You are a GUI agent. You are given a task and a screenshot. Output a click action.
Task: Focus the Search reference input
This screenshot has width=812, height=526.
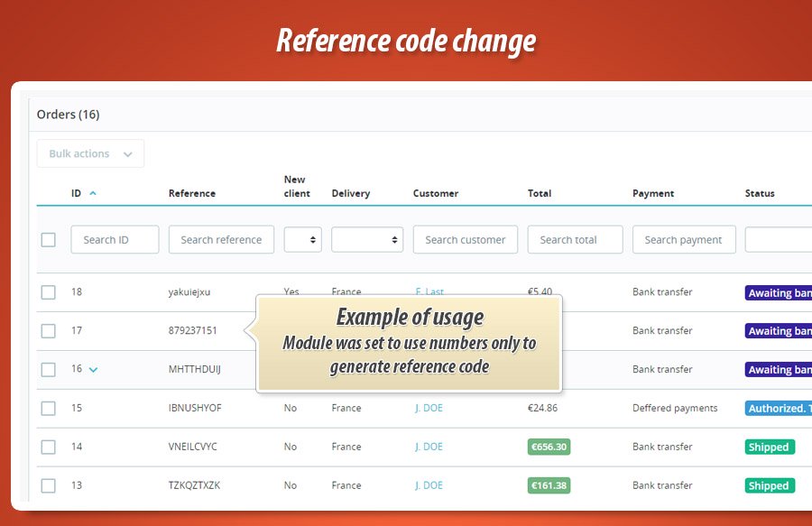click(221, 239)
